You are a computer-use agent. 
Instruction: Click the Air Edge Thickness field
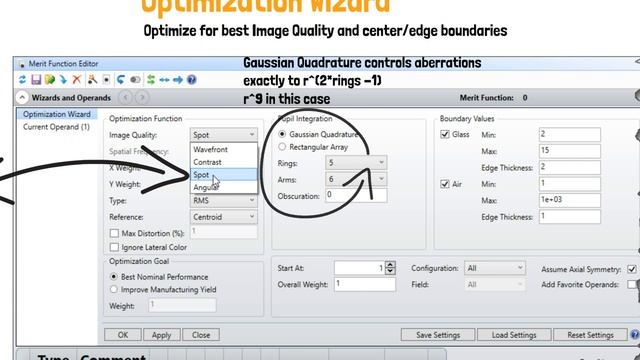(x=569, y=217)
